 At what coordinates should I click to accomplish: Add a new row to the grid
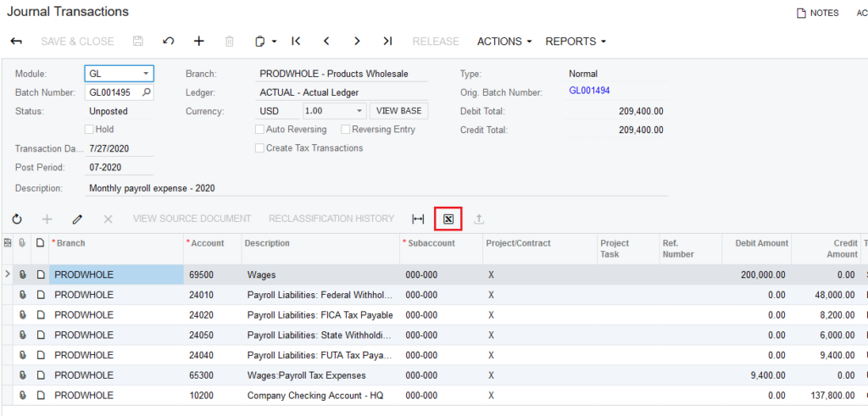tap(47, 219)
